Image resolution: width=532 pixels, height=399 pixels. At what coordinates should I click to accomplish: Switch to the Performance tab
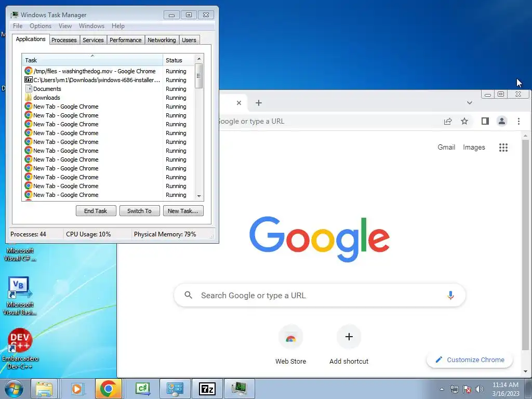coord(125,40)
